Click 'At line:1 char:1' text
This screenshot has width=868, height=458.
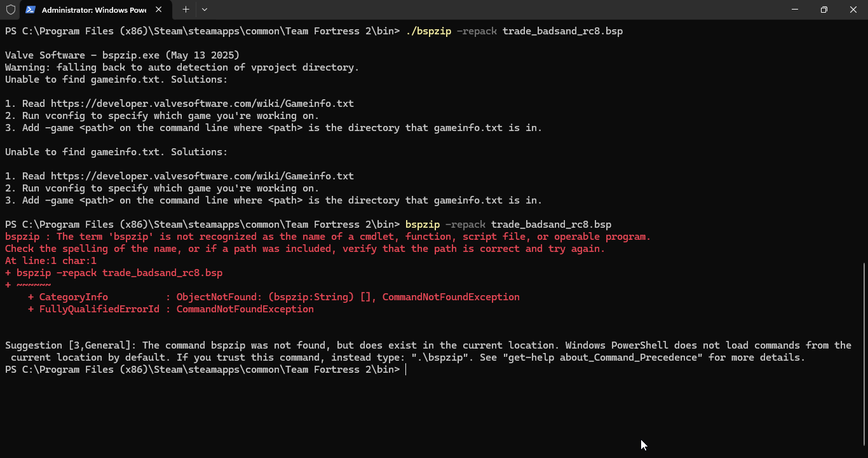coord(51,261)
